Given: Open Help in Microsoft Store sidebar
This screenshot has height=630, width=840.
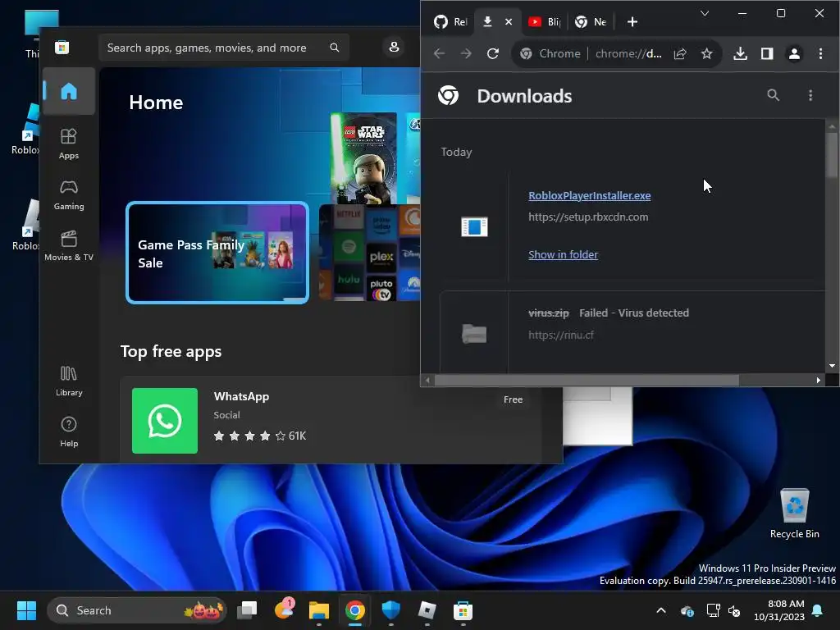Looking at the screenshot, I should (x=69, y=432).
